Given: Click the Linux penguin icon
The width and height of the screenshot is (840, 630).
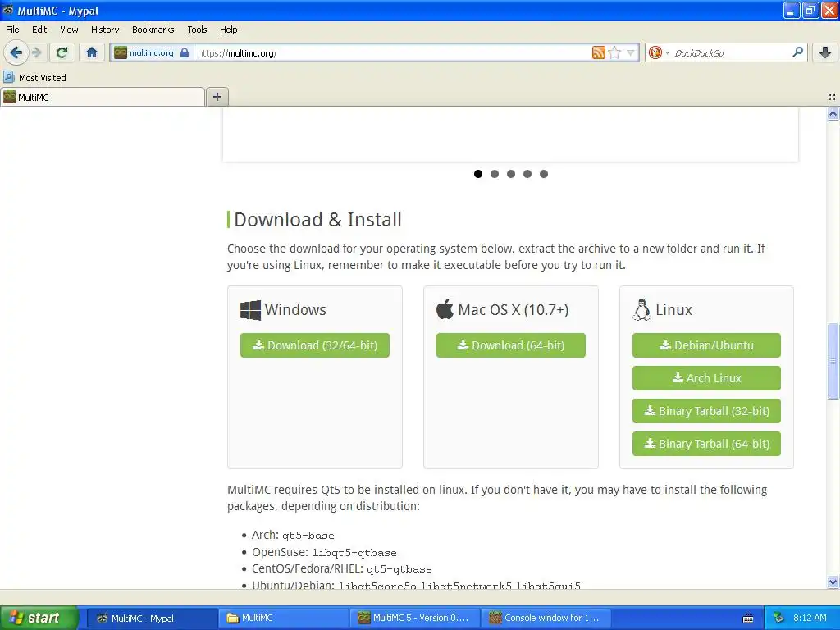Looking at the screenshot, I should tap(641, 309).
